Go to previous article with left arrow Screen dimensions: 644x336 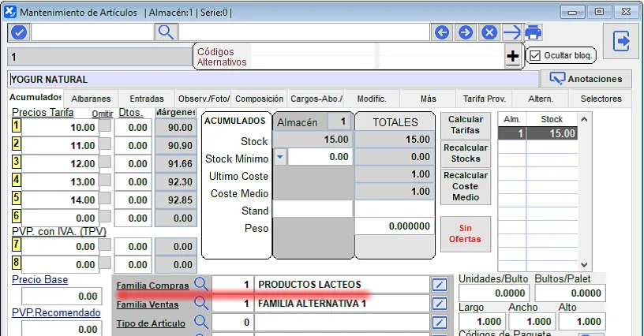(x=442, y=32)
